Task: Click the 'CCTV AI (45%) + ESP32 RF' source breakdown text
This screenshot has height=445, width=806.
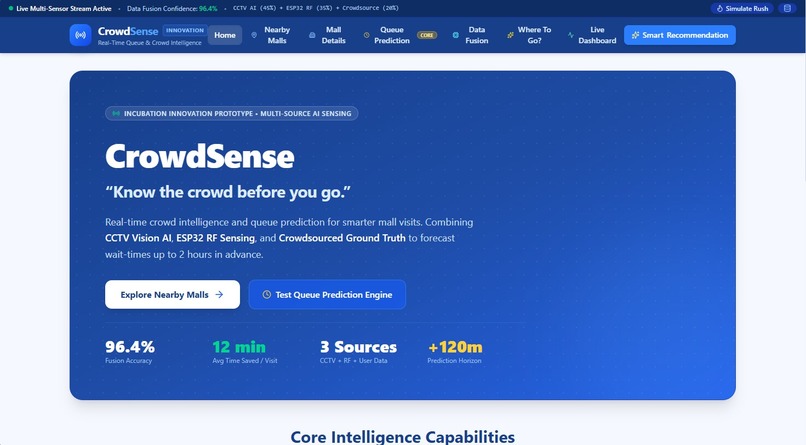Action: [316, 8]
